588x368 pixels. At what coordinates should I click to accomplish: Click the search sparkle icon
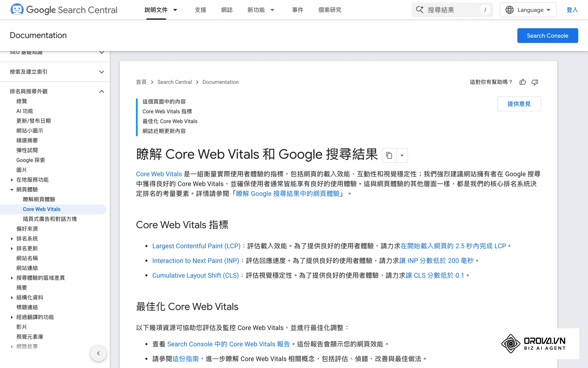point(420,10)
